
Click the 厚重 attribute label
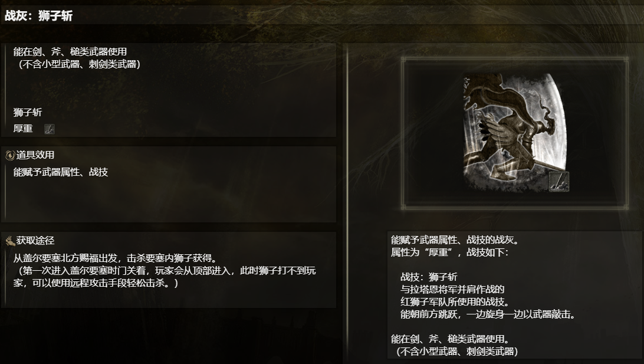pos(23,129)
